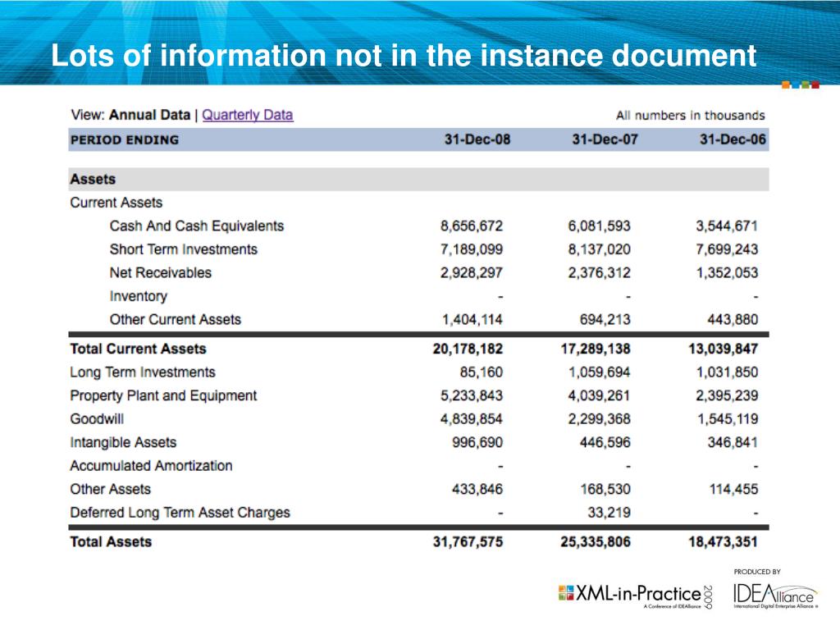
Task: Click the Total Current Assets label
Action: pyautogui.click(x=138, y=349)
